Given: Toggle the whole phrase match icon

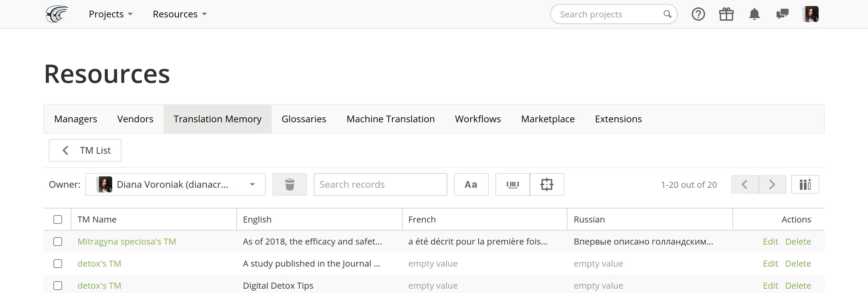Looking at the screenshot, I should [512, 184].
